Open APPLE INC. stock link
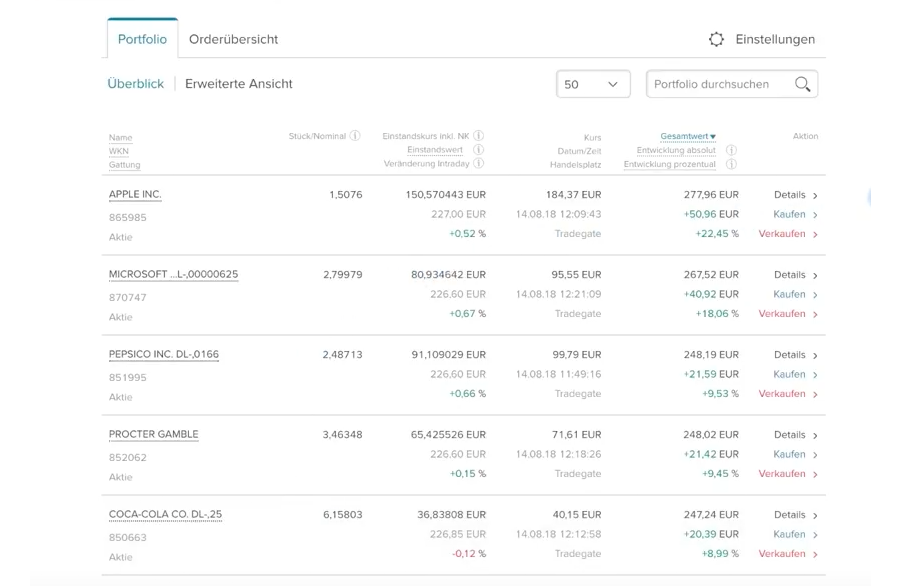The height and width of the screenshot is (586, 900). coord(135,195)
